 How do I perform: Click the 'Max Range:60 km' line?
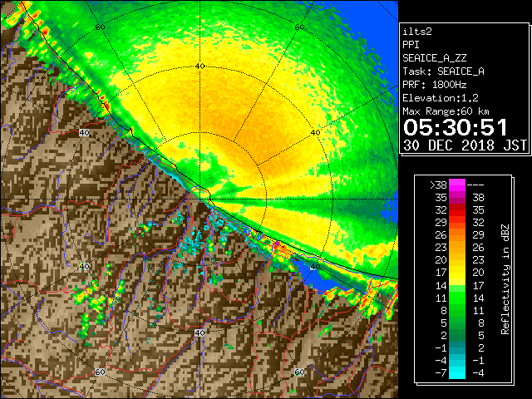(446, 111)
